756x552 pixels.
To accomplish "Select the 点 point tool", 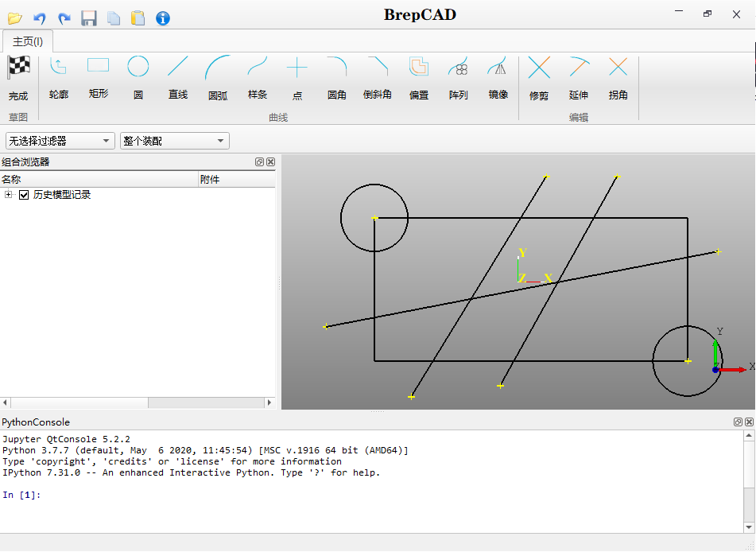I will (x=297, y=78).
